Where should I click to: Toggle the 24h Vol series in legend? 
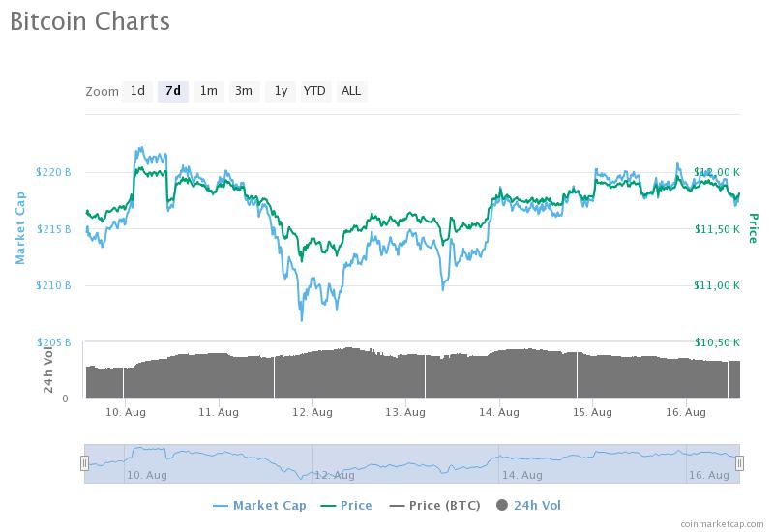528,505
